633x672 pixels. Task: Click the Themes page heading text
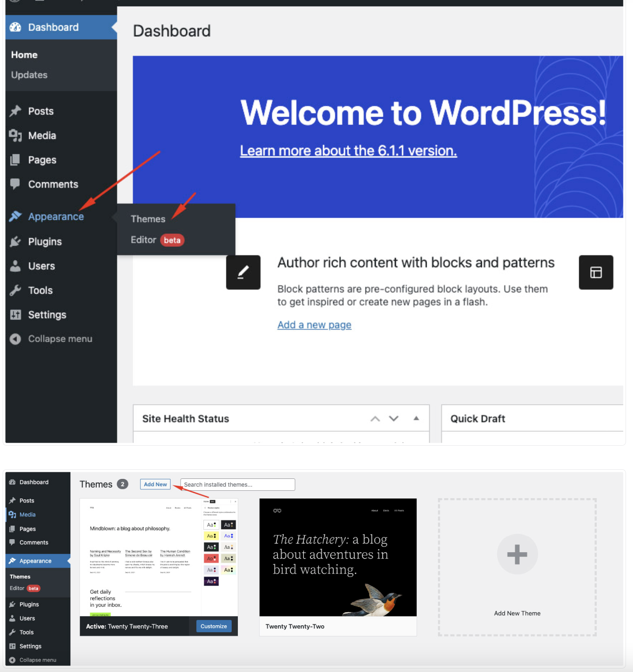coord(96,484)
